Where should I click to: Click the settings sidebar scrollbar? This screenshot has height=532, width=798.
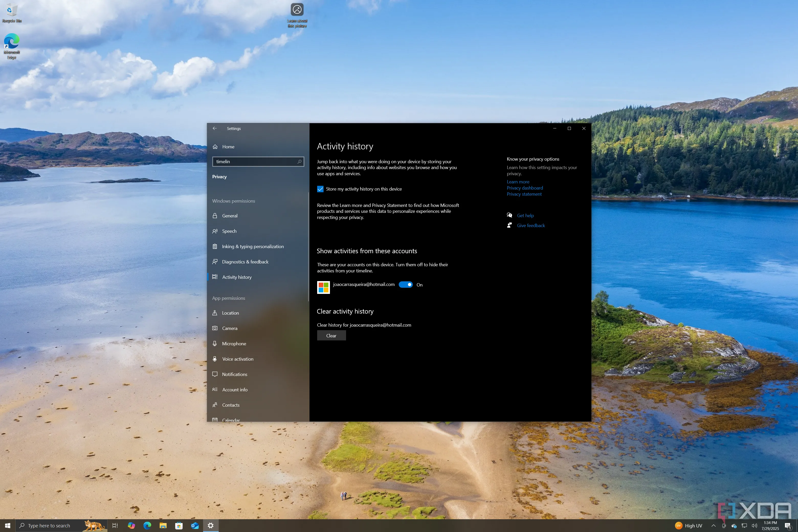click(x=308, y=247)
